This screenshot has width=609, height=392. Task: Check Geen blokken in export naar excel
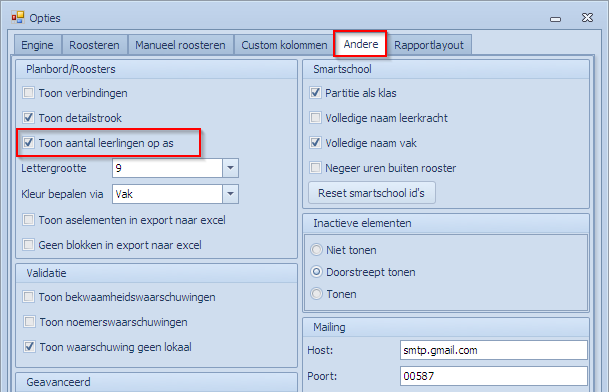[28, 245]
